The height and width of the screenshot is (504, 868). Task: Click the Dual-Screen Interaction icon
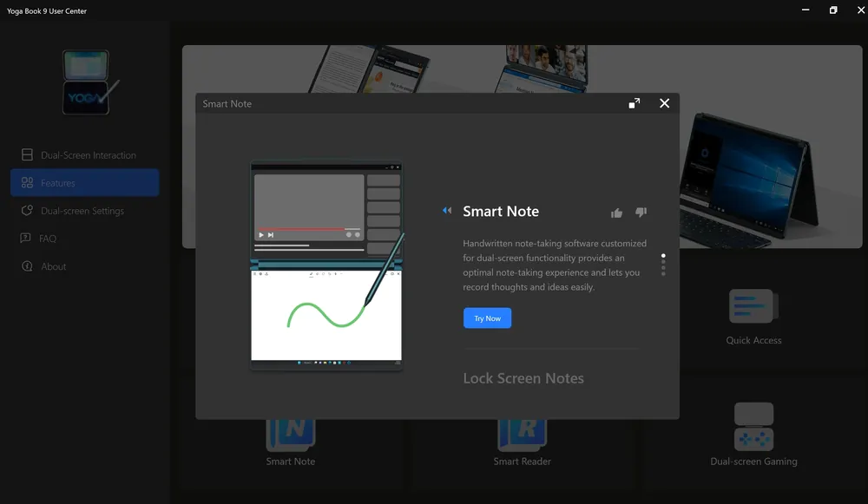[27, 155]
